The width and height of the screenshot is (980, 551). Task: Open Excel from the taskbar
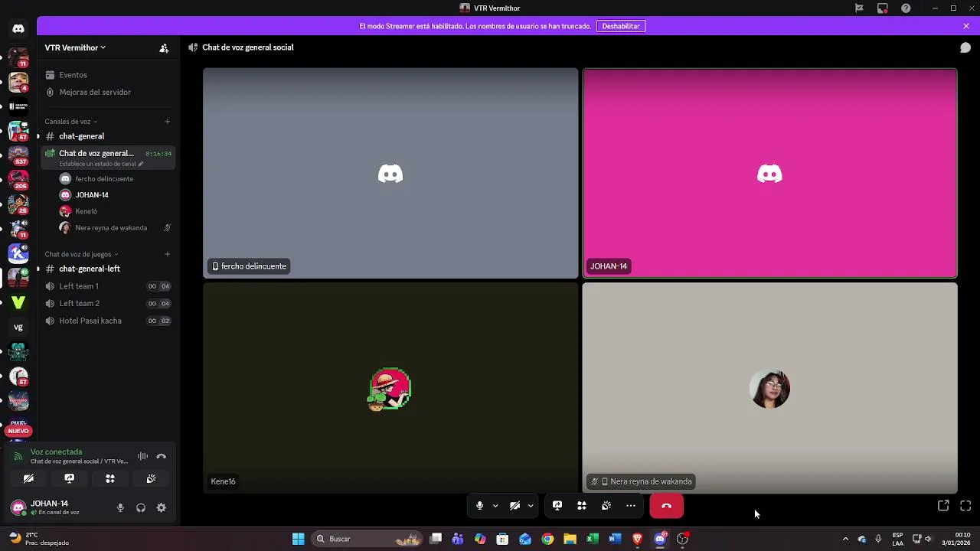tap(592, 539)
